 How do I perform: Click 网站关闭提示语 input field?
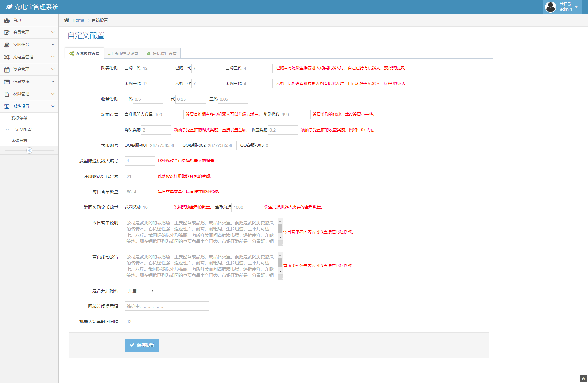coord(167,306)
